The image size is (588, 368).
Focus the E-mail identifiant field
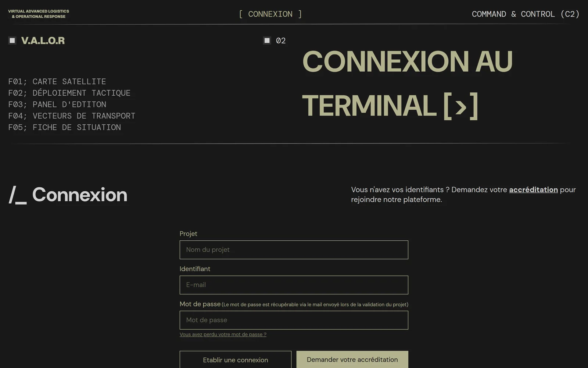[x=294, y=285]
